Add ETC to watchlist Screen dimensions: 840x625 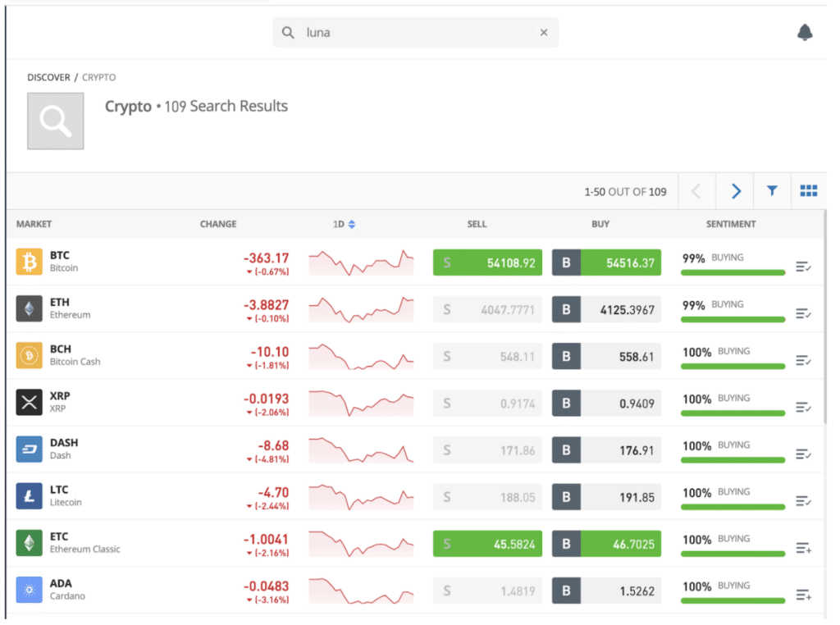(804, 548)
